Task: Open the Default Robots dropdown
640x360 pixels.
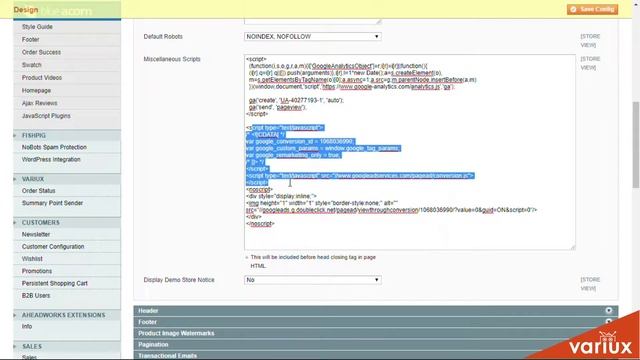Action: pyautogui.click(x=313, y=37)
